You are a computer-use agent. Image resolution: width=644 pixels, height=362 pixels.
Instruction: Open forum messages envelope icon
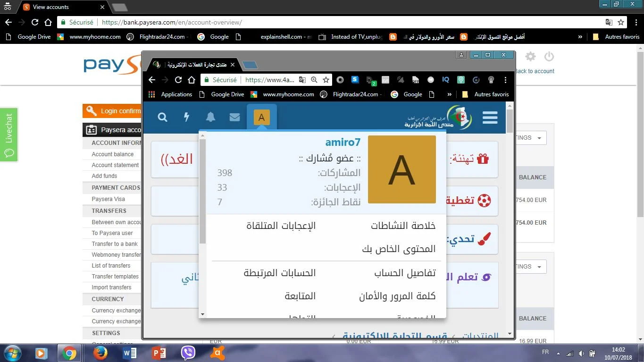pyautogui.click(x=234, y=118)
